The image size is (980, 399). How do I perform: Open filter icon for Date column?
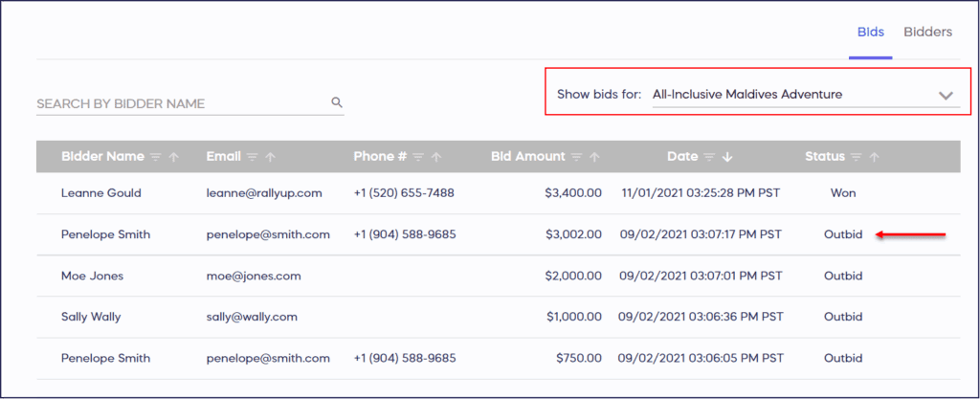point(708,157)
